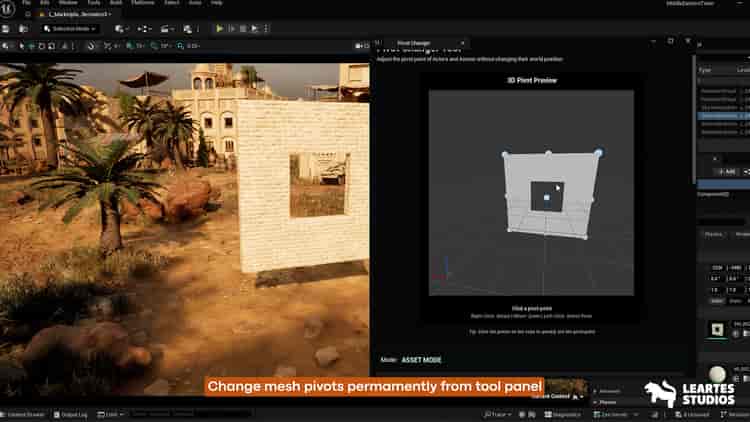This screenshot has height=422, width=750.
Task: Close the Pivot Changer tab
Action: (x=462, y=43)
